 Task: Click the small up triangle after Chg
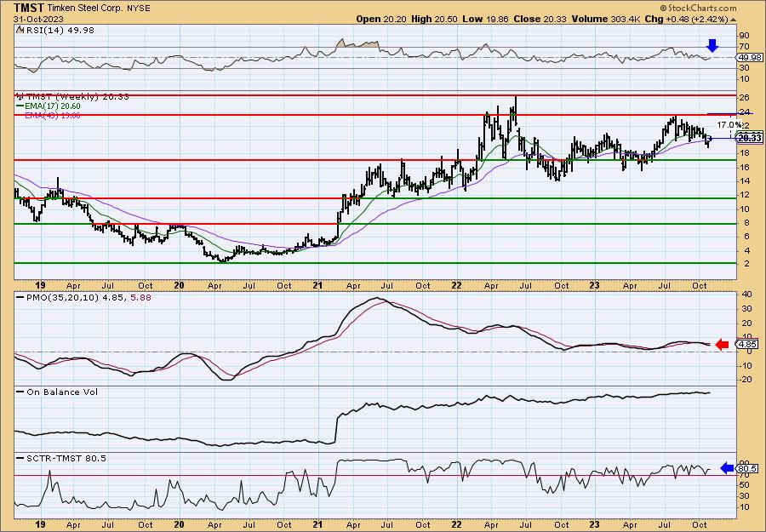[733, 19]
